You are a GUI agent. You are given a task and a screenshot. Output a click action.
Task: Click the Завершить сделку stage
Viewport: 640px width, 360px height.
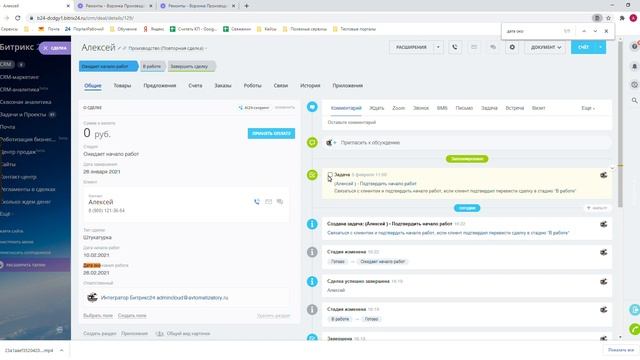tap(191, 66)
